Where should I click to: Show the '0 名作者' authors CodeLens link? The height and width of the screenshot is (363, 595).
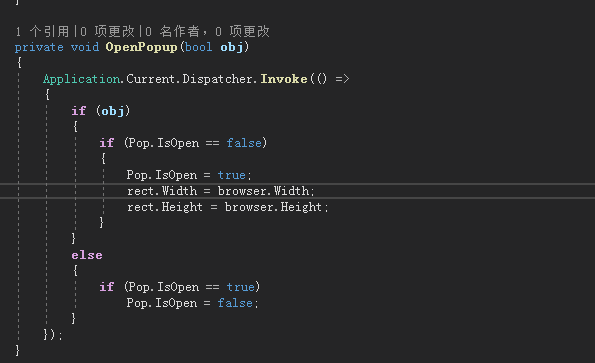click(173, 31)
